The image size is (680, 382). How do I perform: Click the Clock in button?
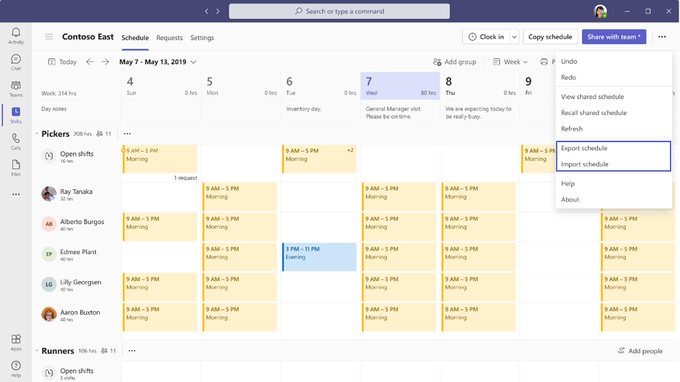click(x=486, y=37)
